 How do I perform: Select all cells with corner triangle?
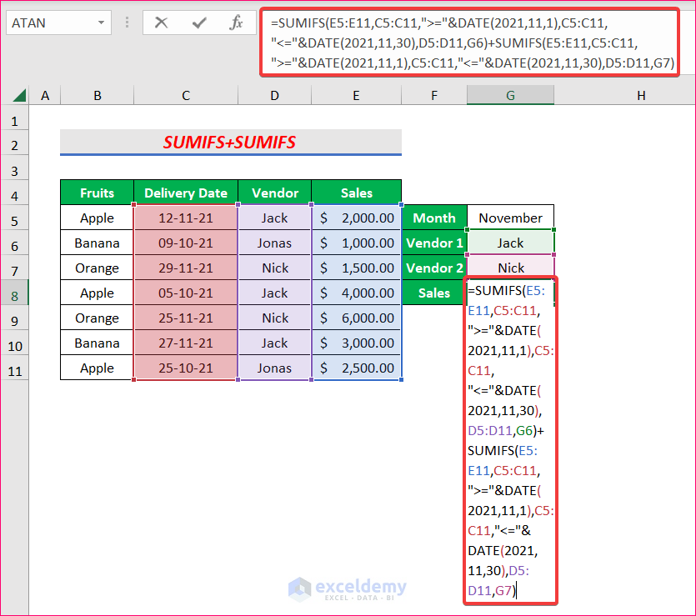point(18,95)
